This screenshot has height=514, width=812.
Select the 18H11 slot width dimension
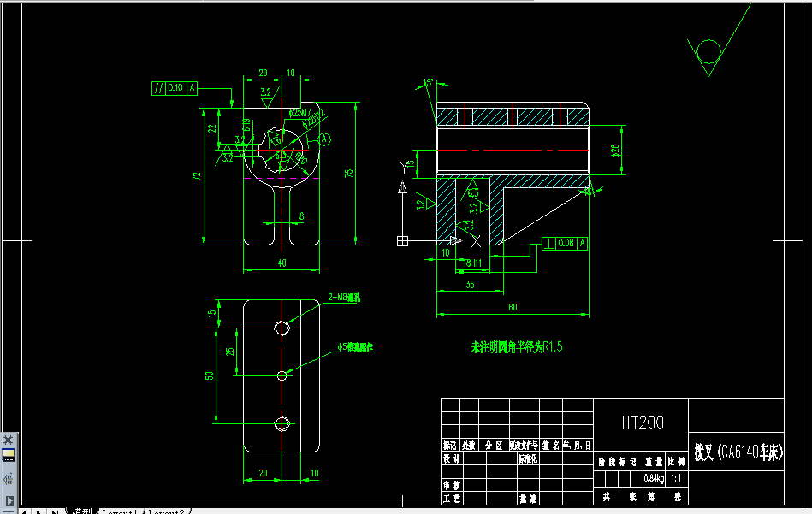(472, 263)
